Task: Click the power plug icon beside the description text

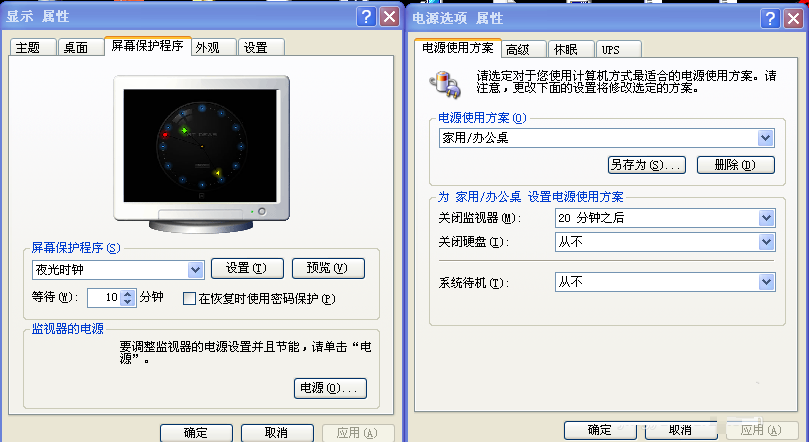Action: (x=442, y=84)
